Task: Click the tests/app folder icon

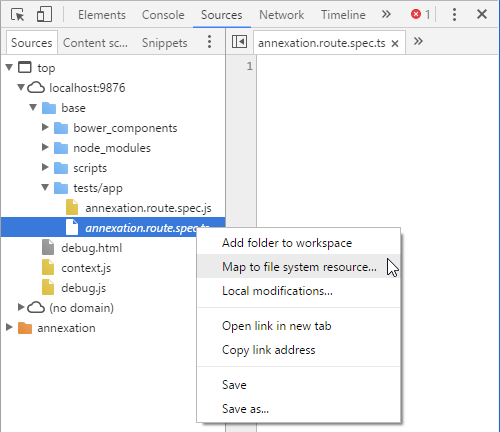Action: pos(61,188)
